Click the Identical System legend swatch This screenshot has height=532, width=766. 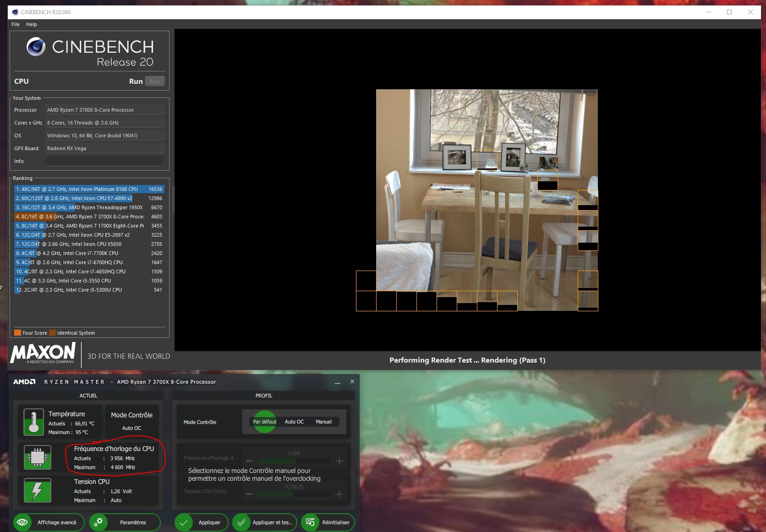point(52,333)
